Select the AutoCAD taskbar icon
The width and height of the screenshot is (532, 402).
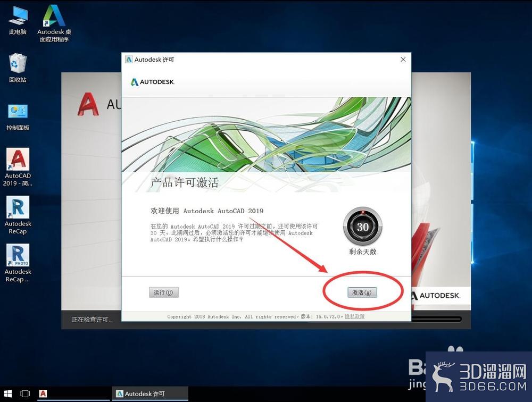point(43,393)
